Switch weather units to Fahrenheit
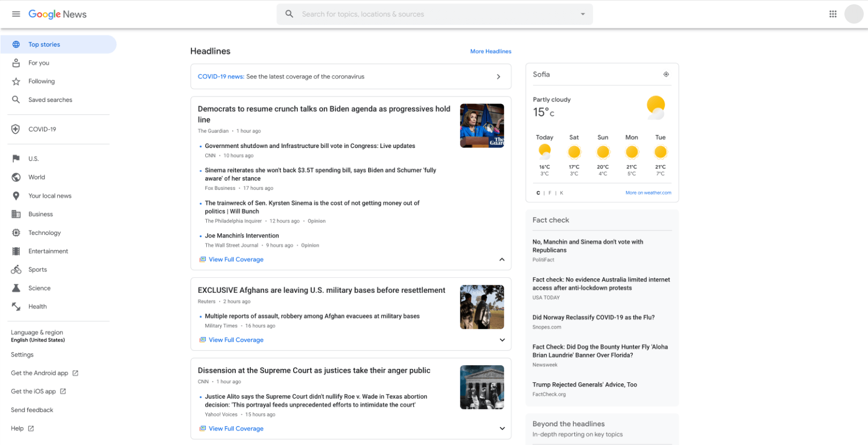The width and height of the screenshot is (868, 445). coord(550,193)
